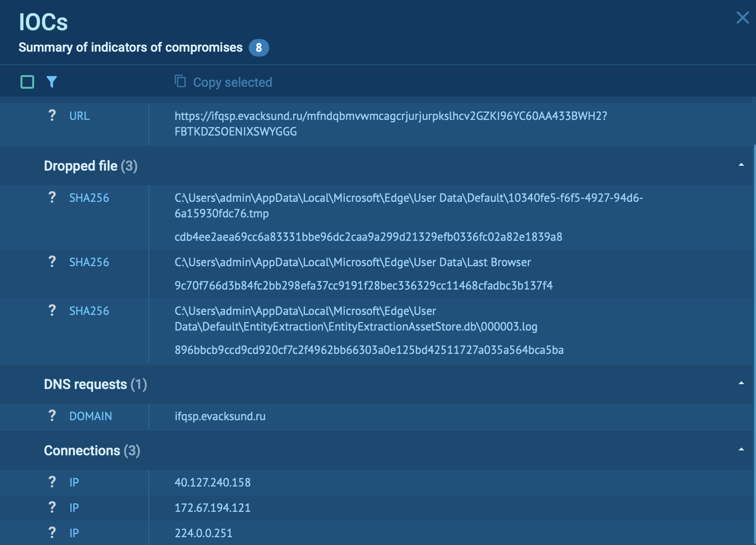The height and width of the screenshot is (545, 756).
Task: Select the ifqsp.evacksund.ru domain value
Action: [x=220, y=416]
